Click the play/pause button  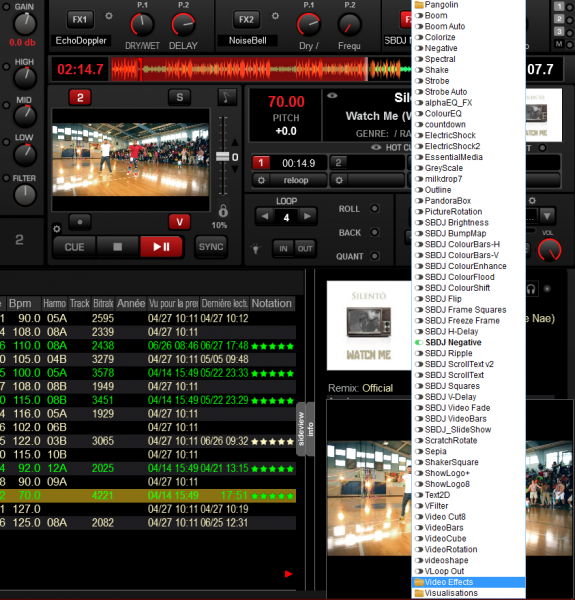[x=161, y=247]
